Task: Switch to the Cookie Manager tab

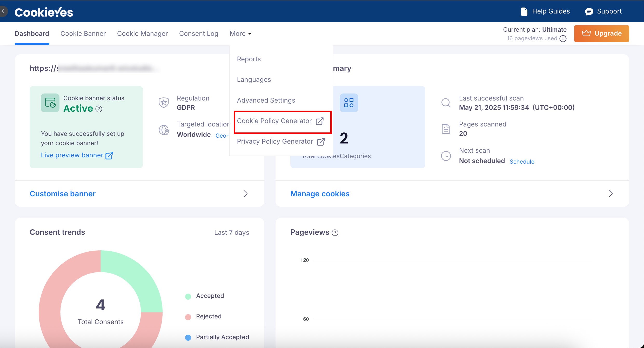Action: pyautogui.click(x=142, y=34)
